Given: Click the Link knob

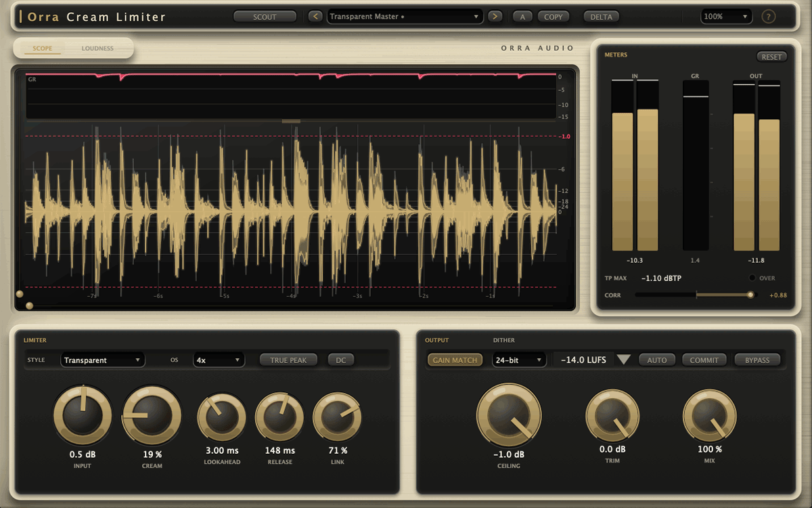Looking at the screenshot, I should click(338, 417).
